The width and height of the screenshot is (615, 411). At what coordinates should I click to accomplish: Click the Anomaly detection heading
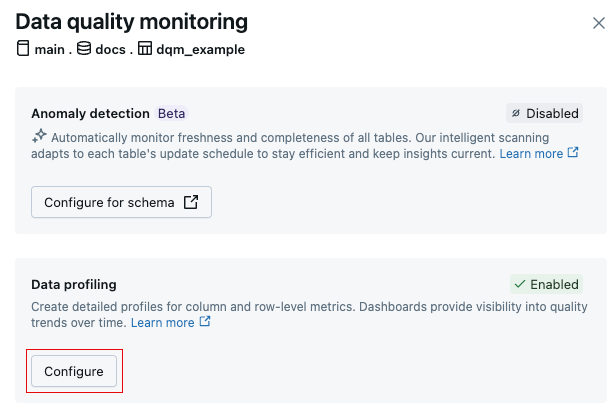tap(90, 114)
